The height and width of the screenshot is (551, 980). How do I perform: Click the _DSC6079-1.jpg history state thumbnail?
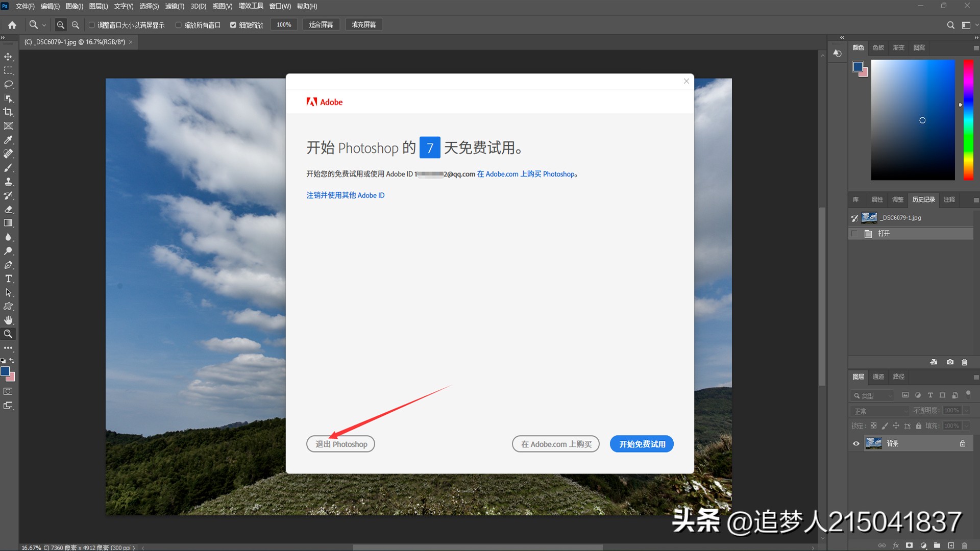tap(869, 217)
